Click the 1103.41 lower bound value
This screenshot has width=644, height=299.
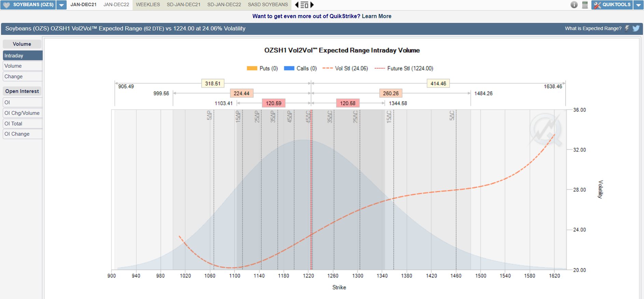pyautogui.click(x=223, y=103)
